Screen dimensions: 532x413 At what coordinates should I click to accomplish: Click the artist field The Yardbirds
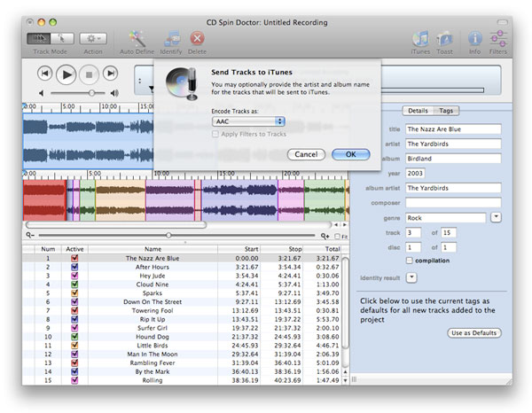coord(453,144)
